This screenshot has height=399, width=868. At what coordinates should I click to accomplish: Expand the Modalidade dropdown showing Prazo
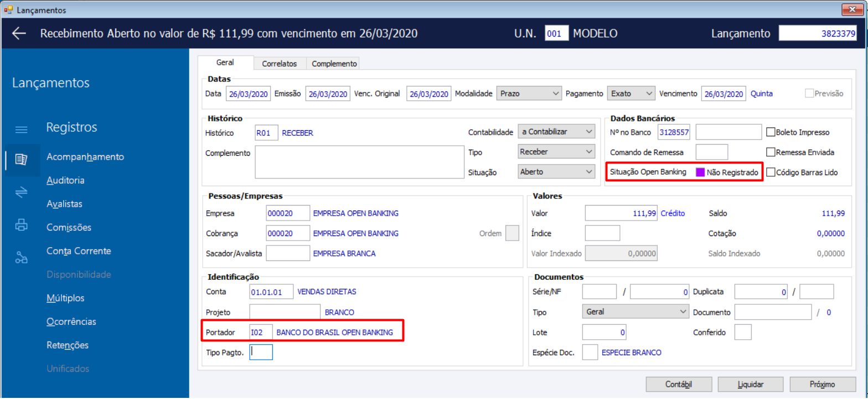529,94
